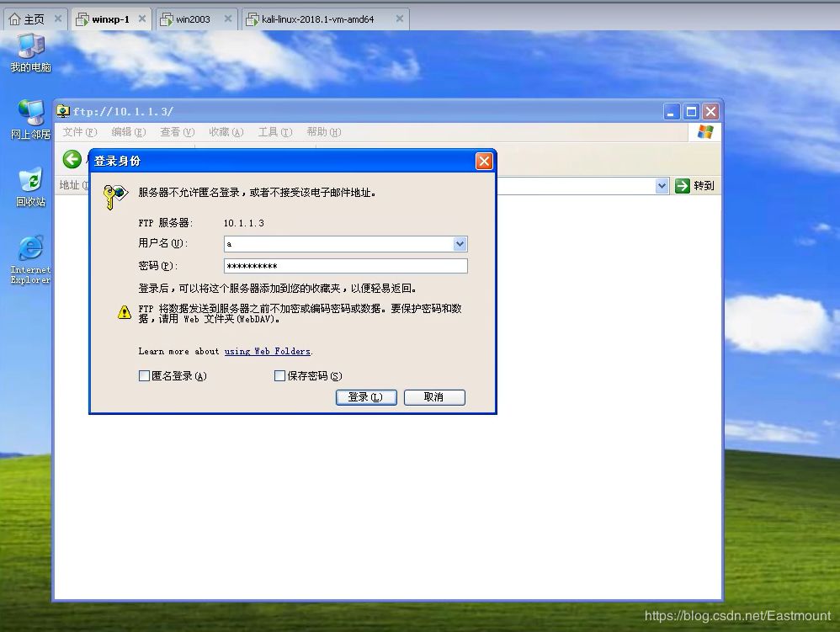Click the FTP server address 10.1.1.3 text

pyautogui.click(x=244, y=223)
